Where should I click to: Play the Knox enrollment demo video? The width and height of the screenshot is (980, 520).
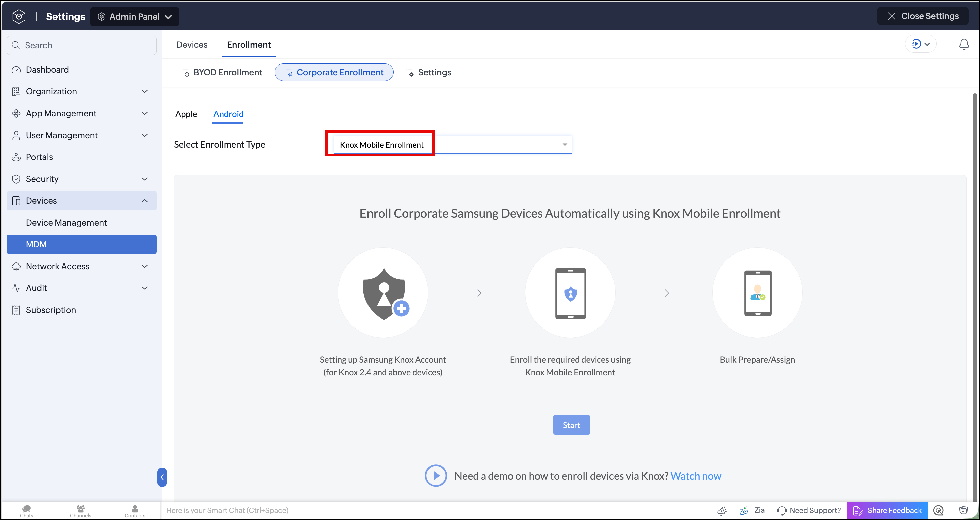(x=436, y=476)
